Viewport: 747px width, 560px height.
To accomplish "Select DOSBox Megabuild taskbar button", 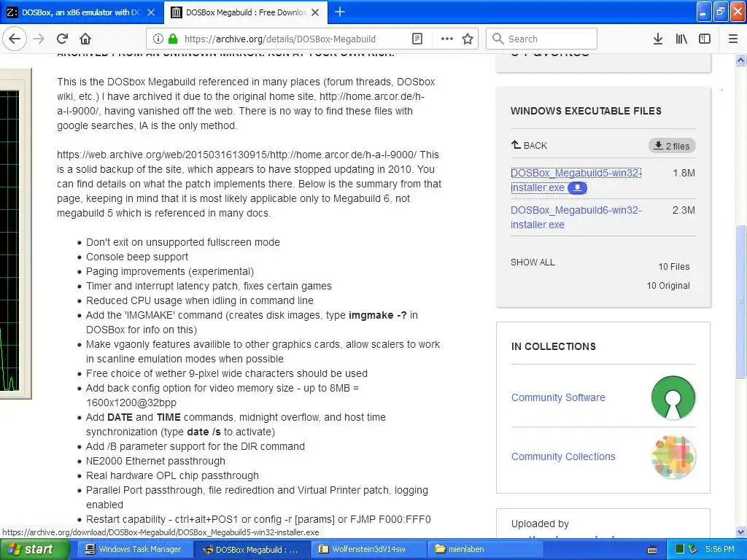I will [x=251, y=550].
